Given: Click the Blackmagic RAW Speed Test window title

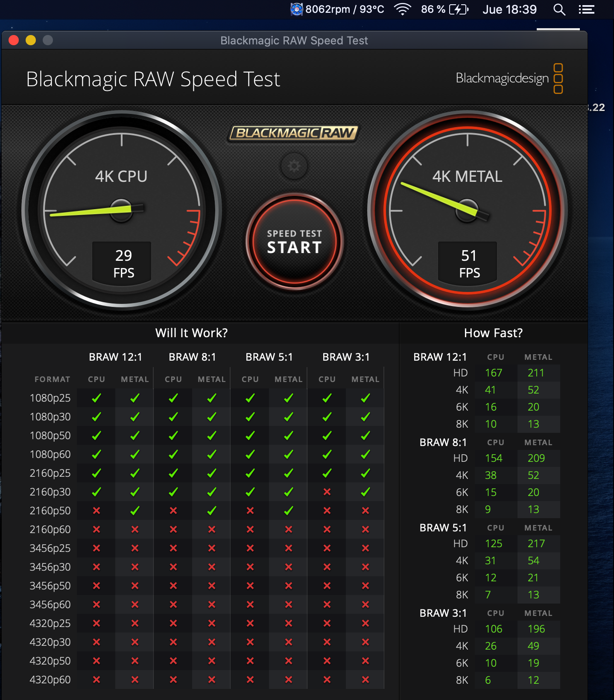Looking at the screenshot, I should (x=294, y=41).
